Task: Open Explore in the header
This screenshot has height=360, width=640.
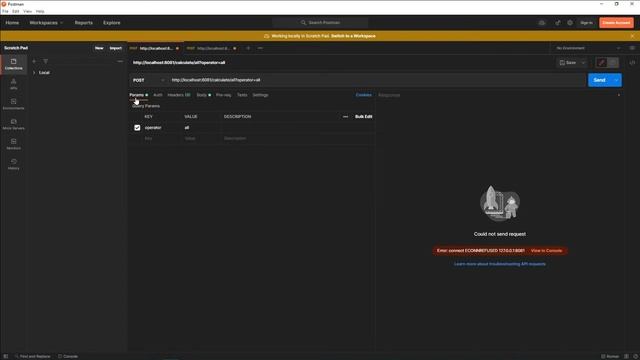Action: [112, 23]
